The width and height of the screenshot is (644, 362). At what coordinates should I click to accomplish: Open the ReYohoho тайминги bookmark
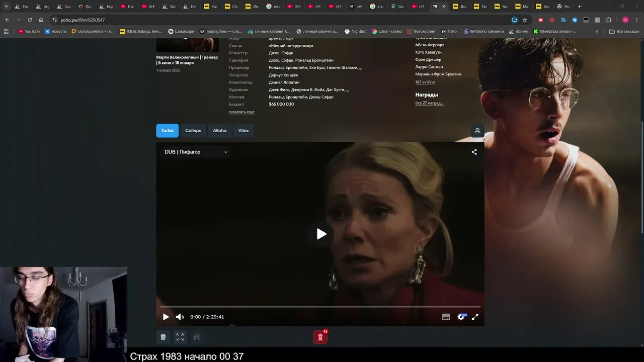click(x=483, y=31)
